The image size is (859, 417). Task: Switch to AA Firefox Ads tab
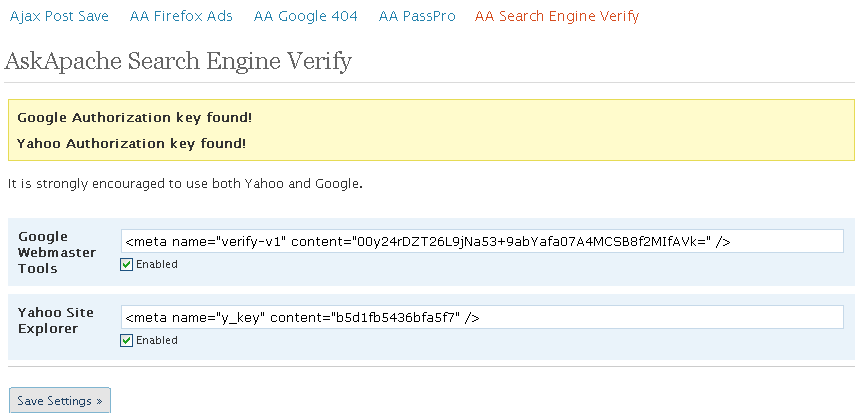181,16
